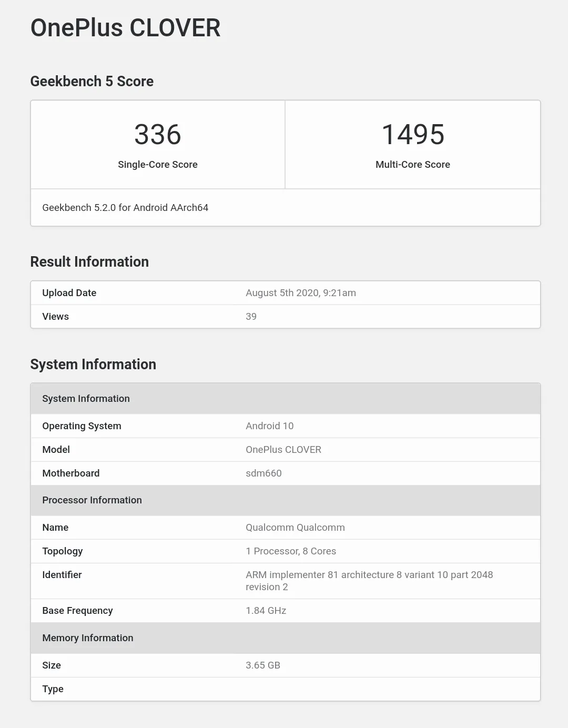
Task: Click the views count 39
Action: tap(251, 317)
